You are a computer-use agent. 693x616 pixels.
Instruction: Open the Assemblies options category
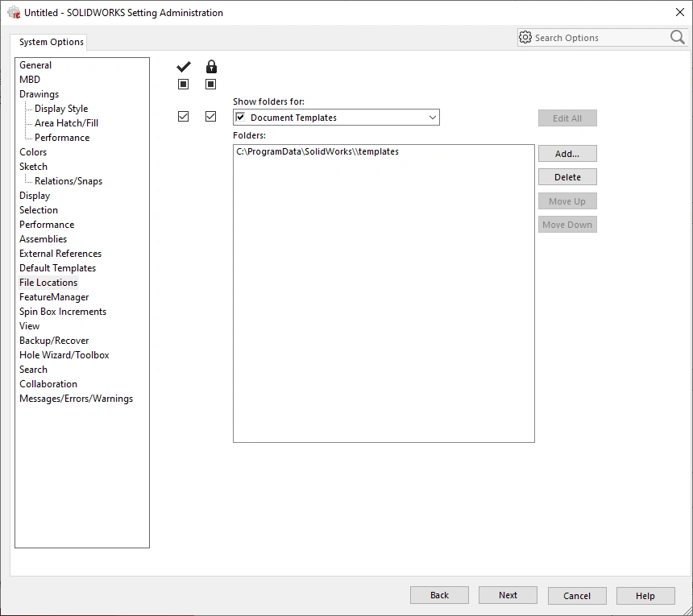pos(43,239)
